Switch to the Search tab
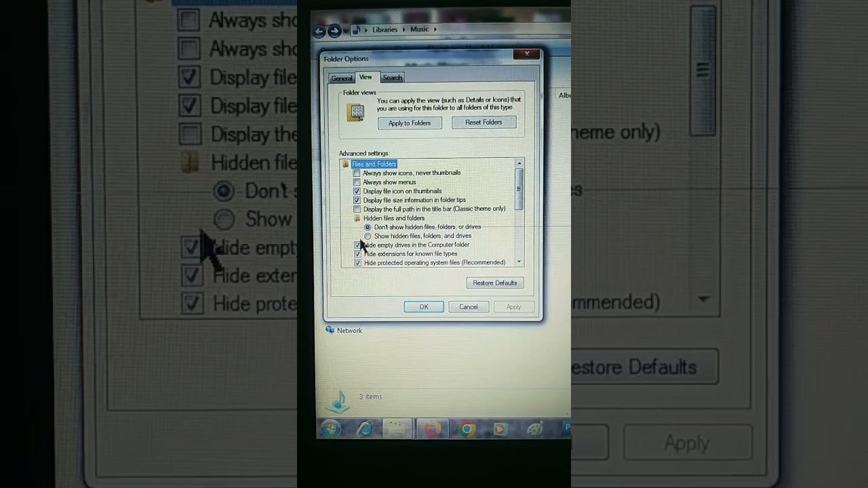 pyautogui.click(x=392, y=78)
